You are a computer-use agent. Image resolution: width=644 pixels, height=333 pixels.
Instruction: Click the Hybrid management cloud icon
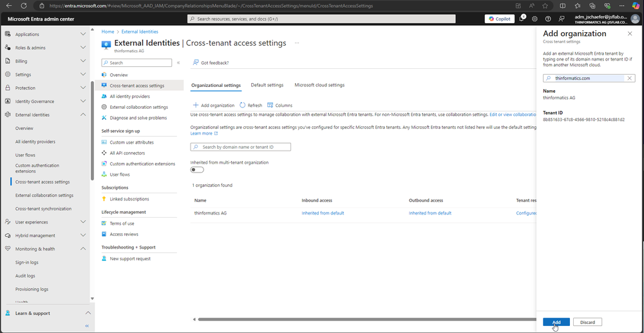(7, 236)
